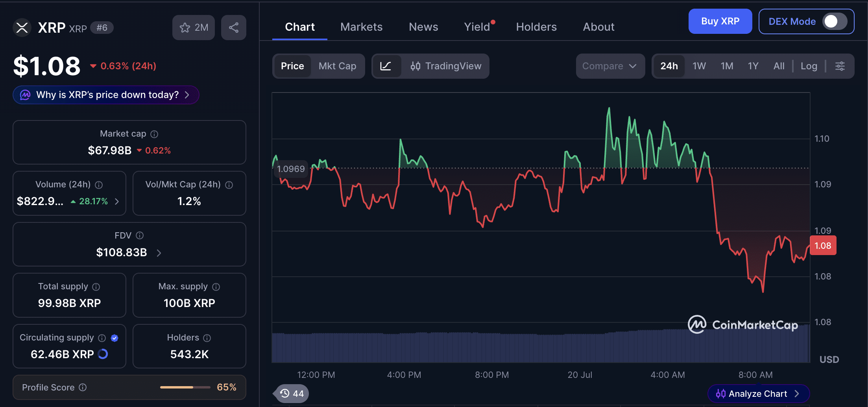Click the 20 Jul date axis label
The image size is (868, 407).
click(x=580, y=375)
